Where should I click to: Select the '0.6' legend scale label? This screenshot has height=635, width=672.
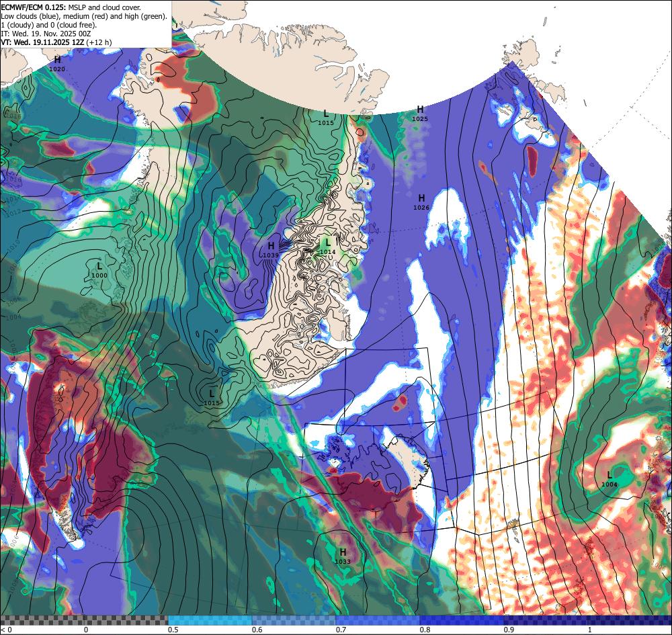[x=257, y=630]
